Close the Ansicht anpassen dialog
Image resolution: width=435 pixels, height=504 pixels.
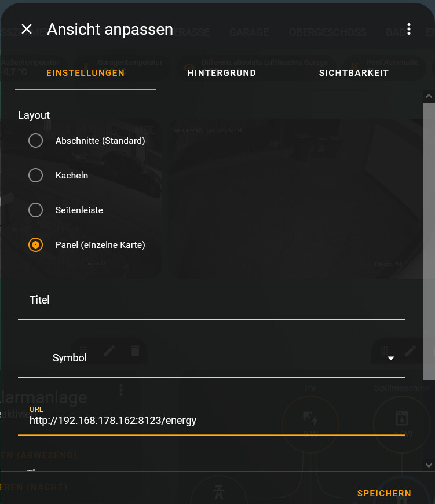(27, 29)
